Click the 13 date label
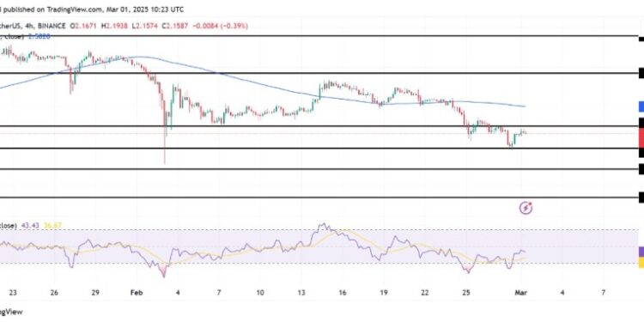The height and width of the screenshot is (322, 644). [301, 293]
